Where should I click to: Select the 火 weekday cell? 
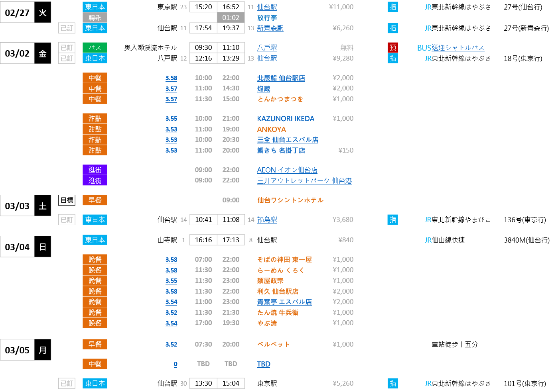click(x=43, y=12)
